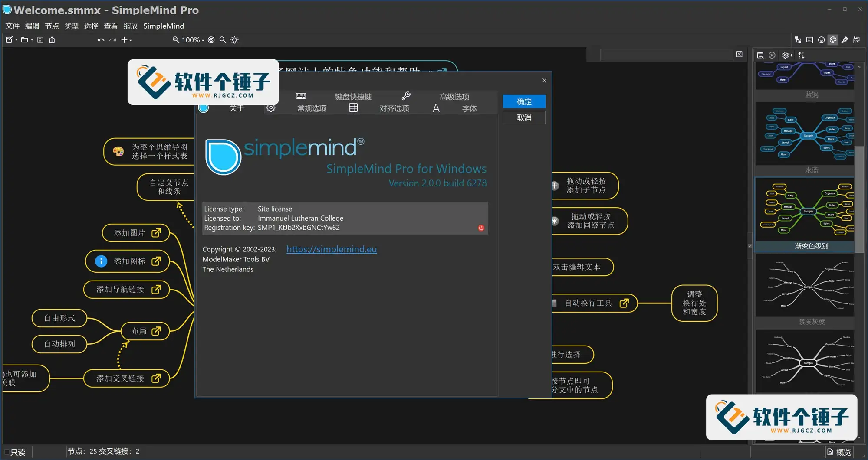Click the palette emoji on style sheet node
The height and width of the screenshot is (460, 868).
tap(118, 151)
